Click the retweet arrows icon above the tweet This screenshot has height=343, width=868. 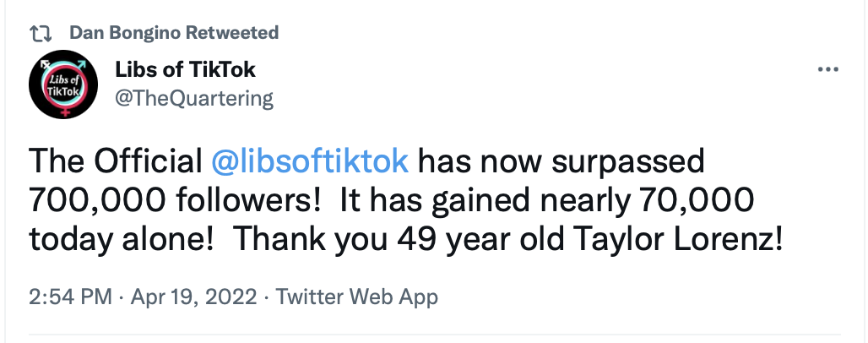(40, 35)
